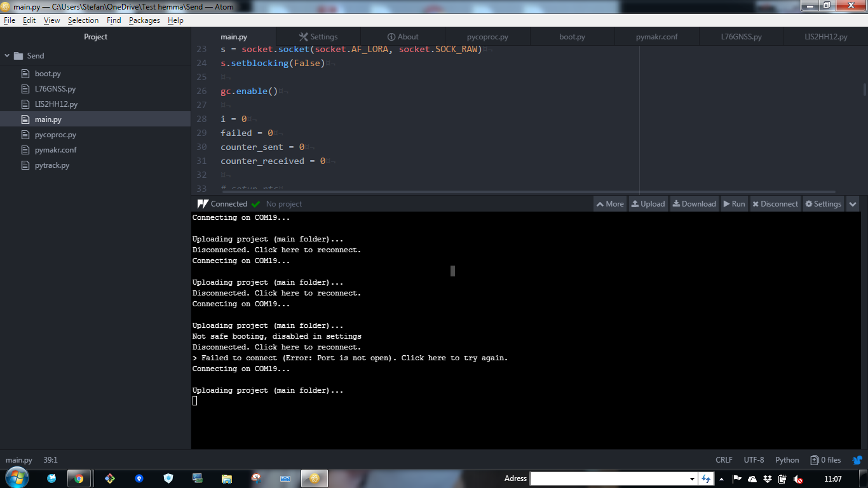
Task: Click the Atom taskbar button
Action: [x=314, y=478]
